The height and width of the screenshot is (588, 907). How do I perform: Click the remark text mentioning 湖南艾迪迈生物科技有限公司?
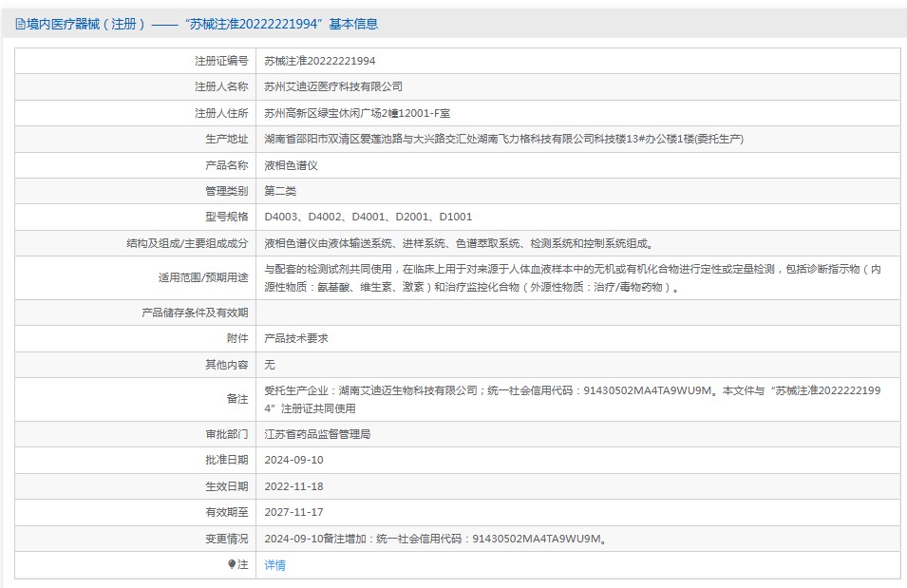(572, 399)
